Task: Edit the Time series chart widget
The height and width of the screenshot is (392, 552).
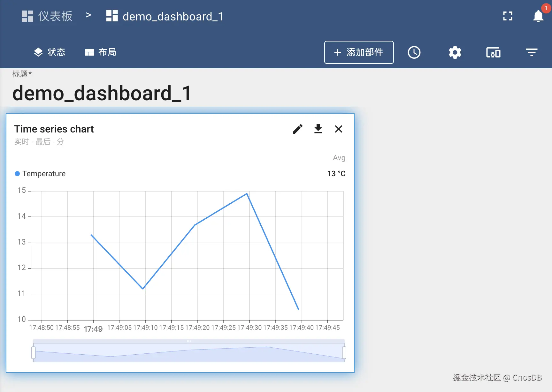Action: click(x=297, y=129)
